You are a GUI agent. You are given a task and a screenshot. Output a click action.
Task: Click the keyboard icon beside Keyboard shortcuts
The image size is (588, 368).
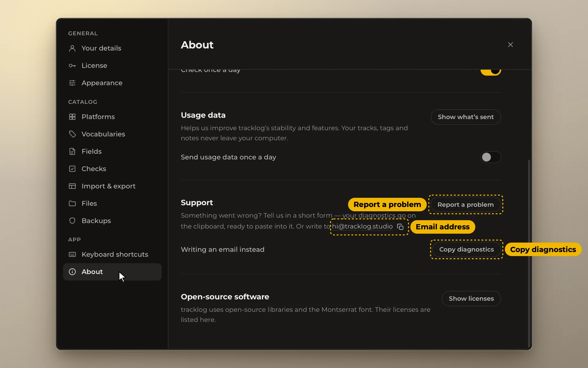[x=72, y=254]
